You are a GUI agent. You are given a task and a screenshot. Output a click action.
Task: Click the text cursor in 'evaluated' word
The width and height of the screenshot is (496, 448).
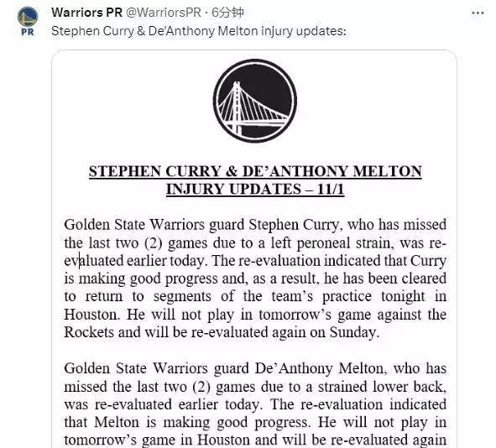click(x=79, y=261)
